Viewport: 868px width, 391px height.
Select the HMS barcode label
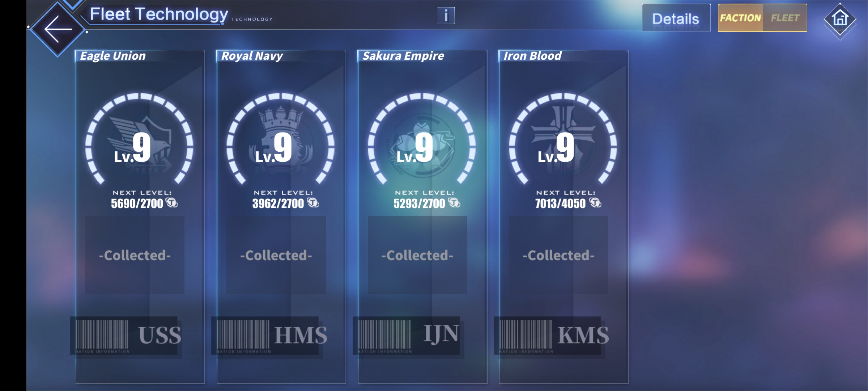[x=268, y=335]
